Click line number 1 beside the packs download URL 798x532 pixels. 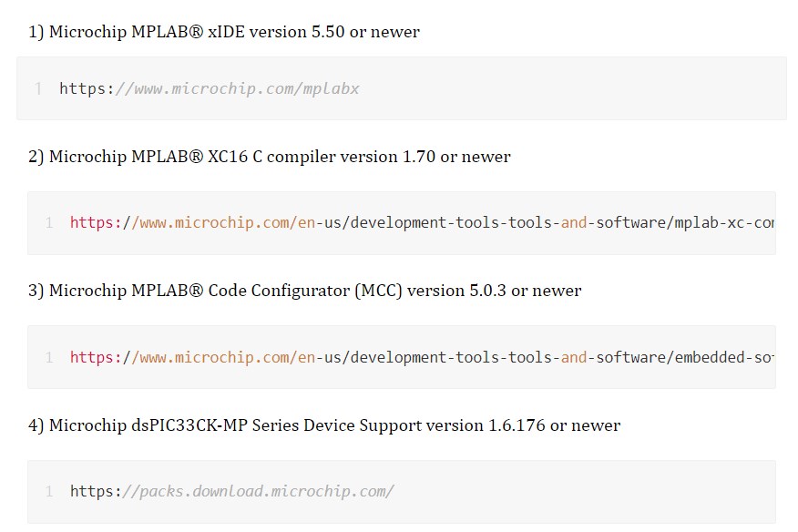point(49,491)
